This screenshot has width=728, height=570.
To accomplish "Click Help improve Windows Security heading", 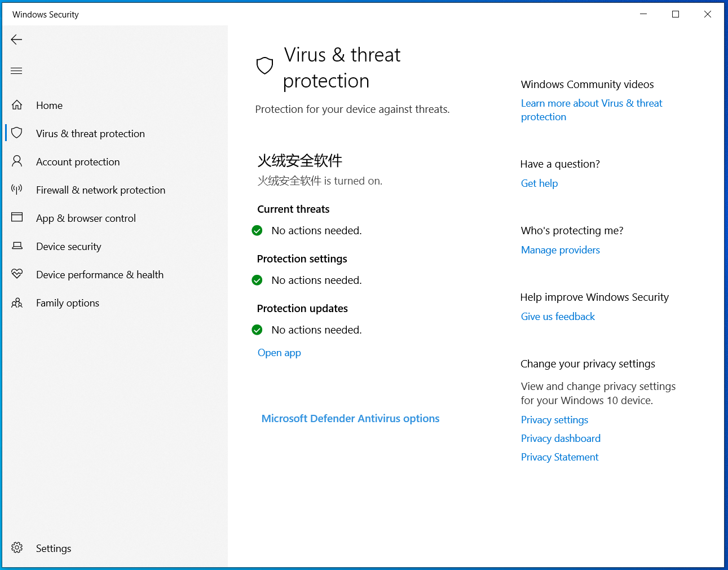I will click(x=594, y=297).
